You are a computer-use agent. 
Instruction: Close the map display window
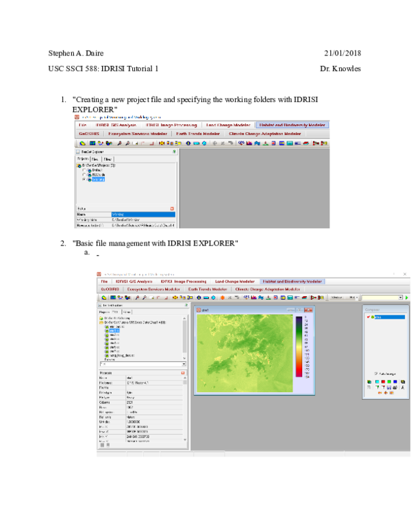(x=310, y=311)
